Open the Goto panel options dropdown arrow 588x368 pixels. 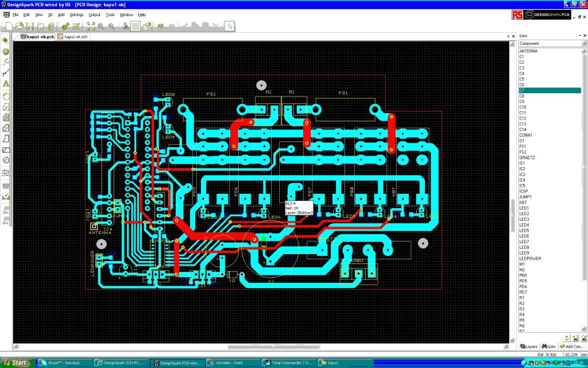[x=579, y=36]
